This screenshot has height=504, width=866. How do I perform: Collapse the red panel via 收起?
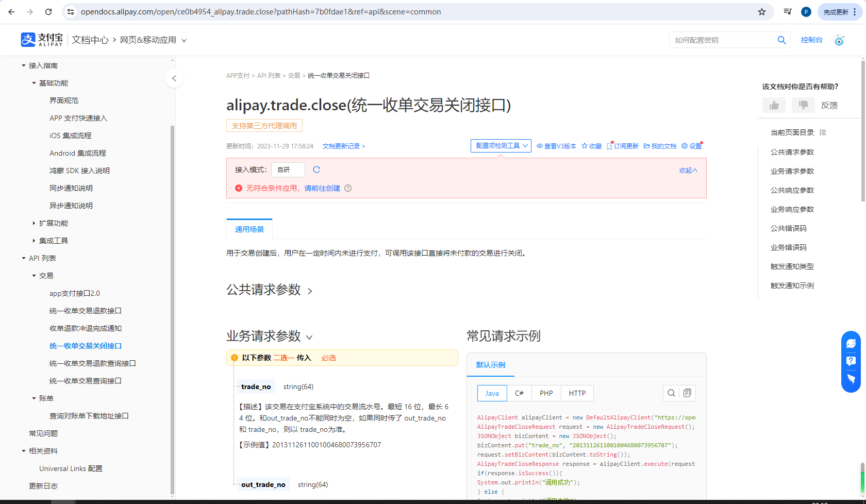click(688, 170)
